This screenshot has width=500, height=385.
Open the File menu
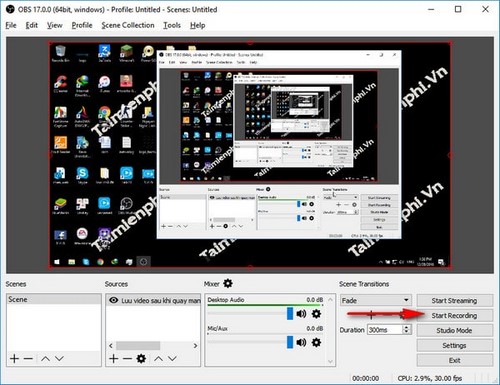click(x=11, y=25)
